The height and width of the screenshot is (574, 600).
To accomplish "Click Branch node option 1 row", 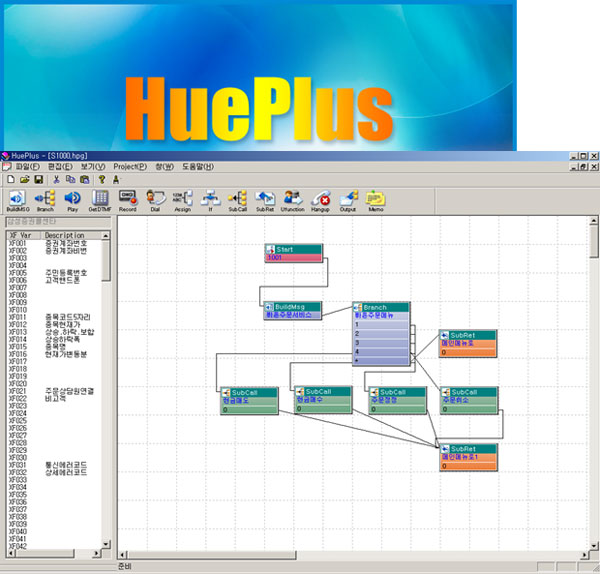I will 381,325.
